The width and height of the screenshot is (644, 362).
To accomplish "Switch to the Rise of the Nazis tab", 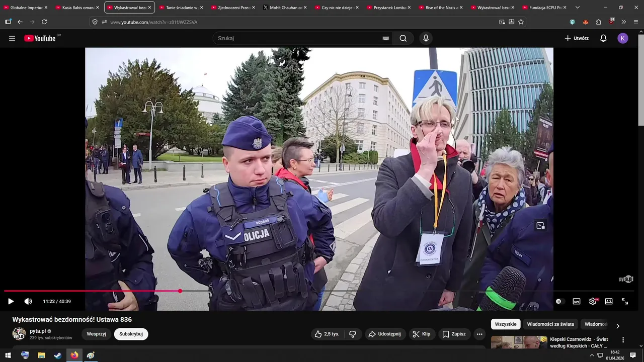I will coord(441,8).
